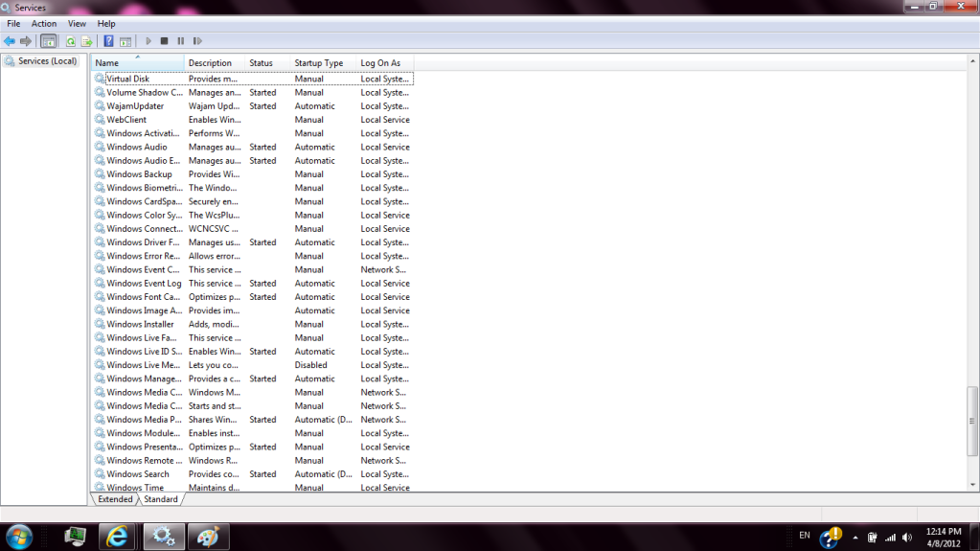Click the scrollbar up arrow

point(972,61)
